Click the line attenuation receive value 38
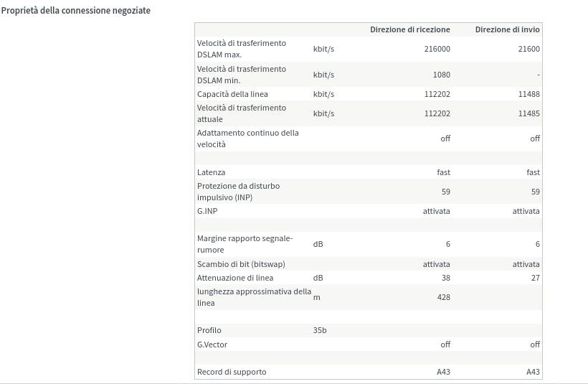Viewport: 588px width, 384px height. pyautogui.click(x=445, y=278)
